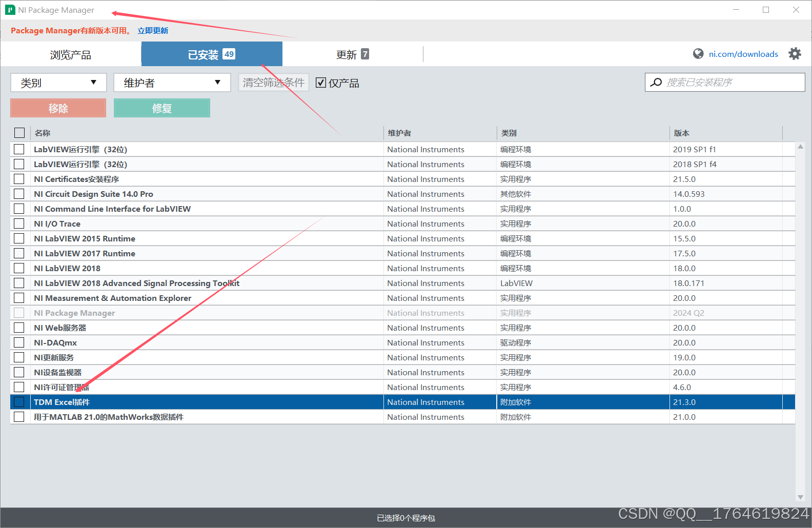Click the 移除 button
812x528 pixels.
[x=58, y=108]
